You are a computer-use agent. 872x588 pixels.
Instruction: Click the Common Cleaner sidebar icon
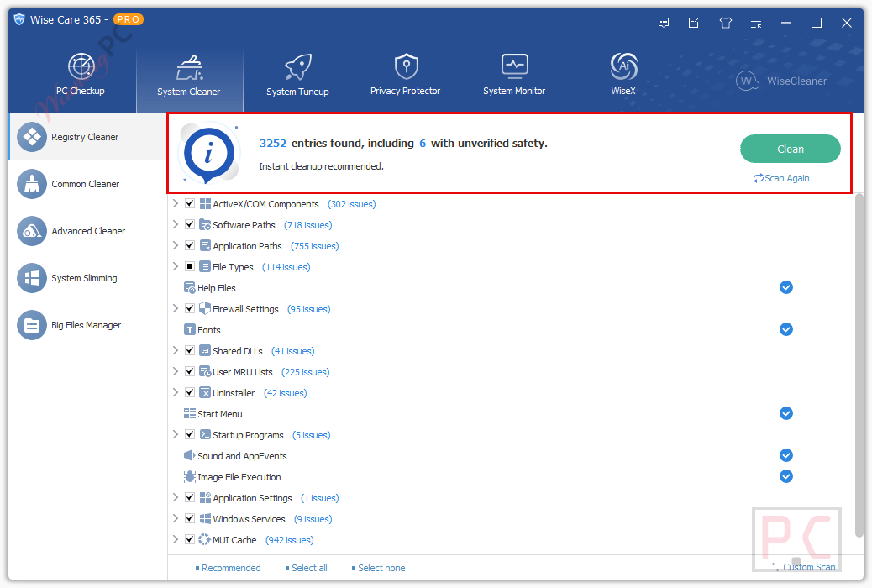(x=32, y=184)
